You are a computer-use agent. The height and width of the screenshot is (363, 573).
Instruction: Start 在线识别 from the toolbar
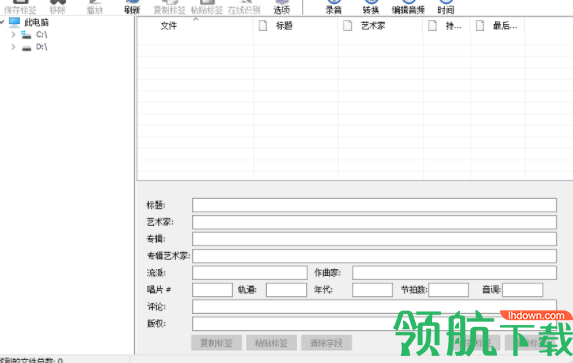pos(244,7)
